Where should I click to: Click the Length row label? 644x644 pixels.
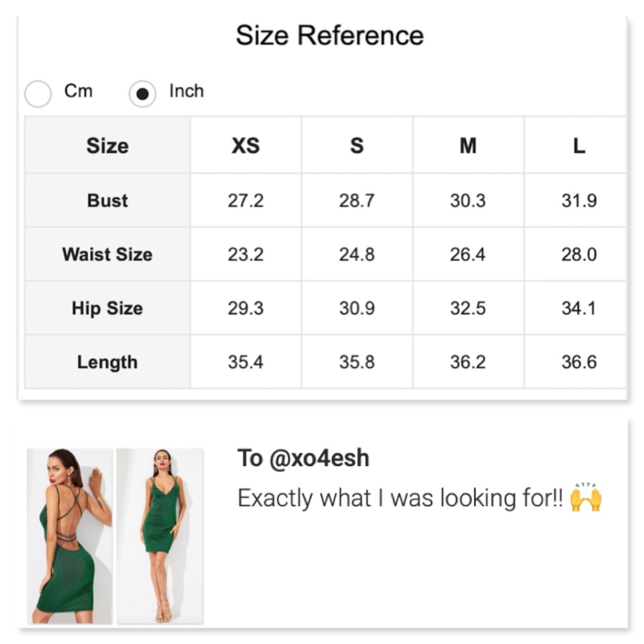pyautogui.click(x=108, y=362)
